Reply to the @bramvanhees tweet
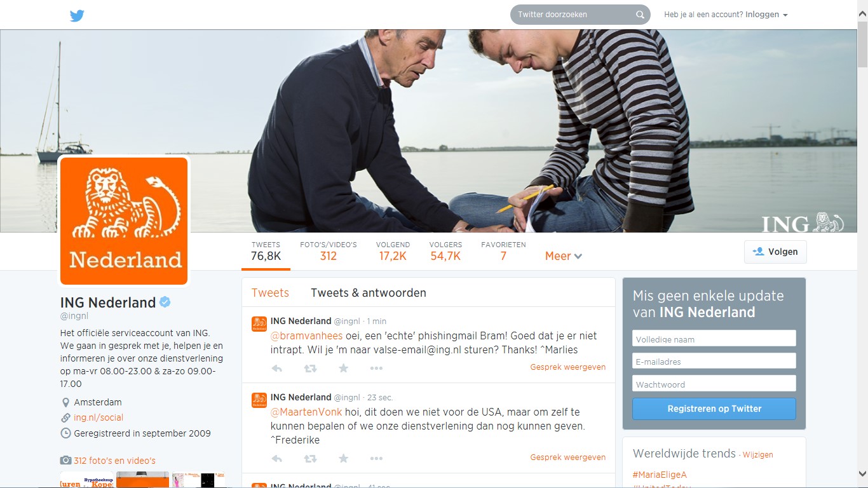The image size is (868, 488). coord(276,368)
